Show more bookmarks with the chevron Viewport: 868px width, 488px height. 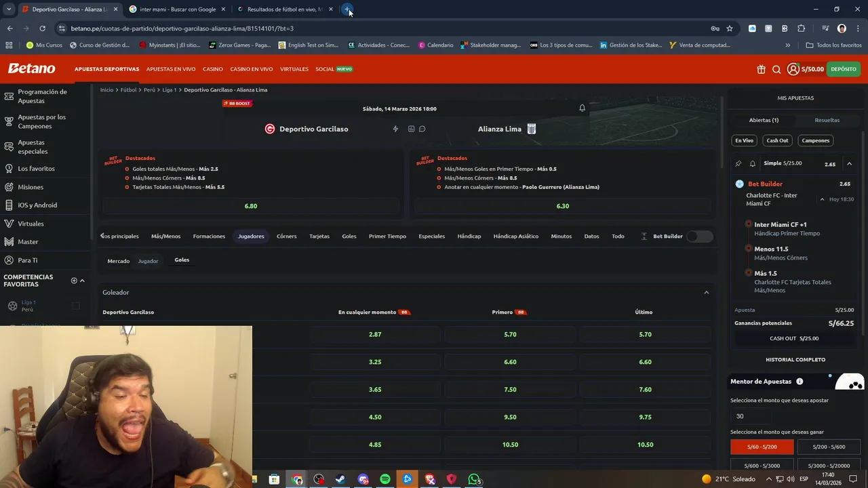[787, 45]
